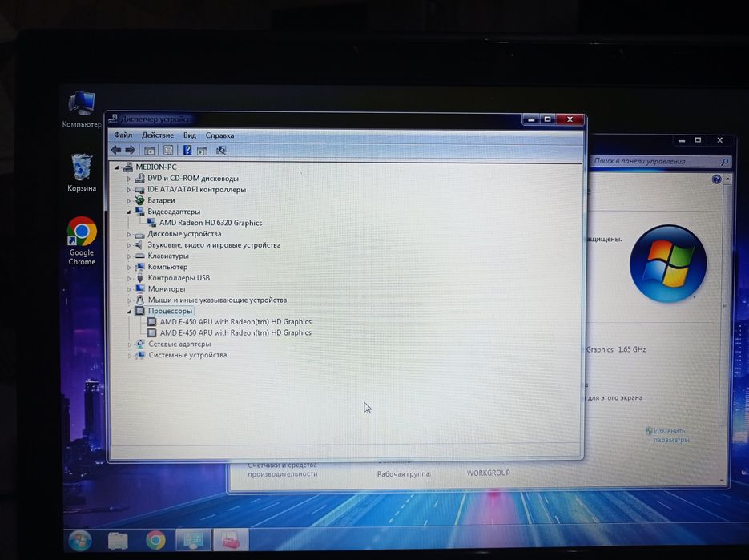The image size is (749, 560).
Task: Click the DVD и CD-ROM дисководы drive icon
Action: pos(139,178)
